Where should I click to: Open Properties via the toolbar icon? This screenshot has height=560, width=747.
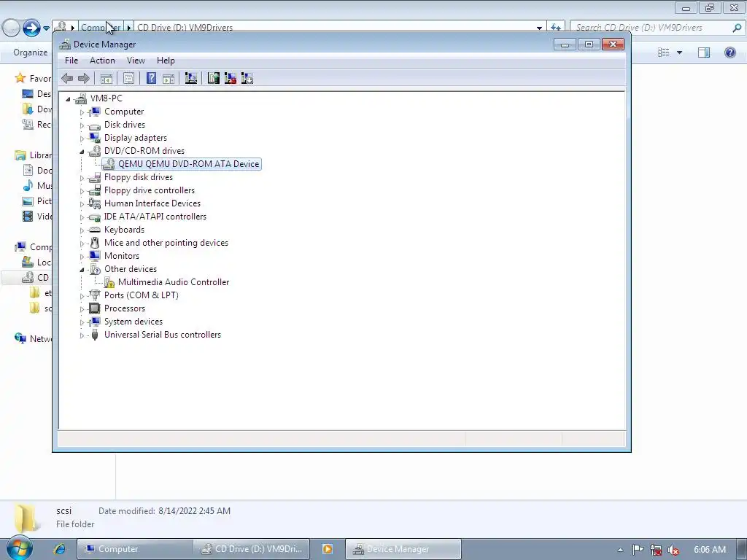128,78
